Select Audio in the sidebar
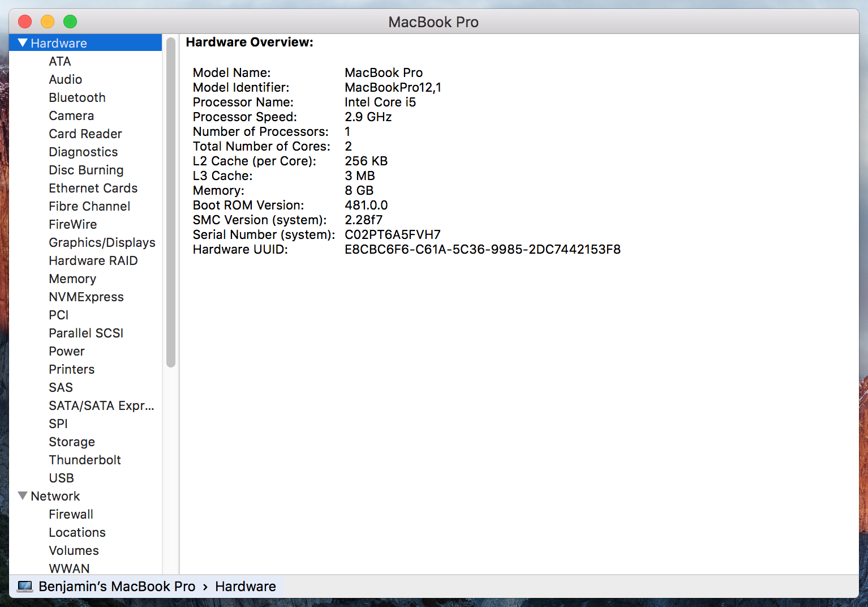The width and height of the screenshot is (868, 607). (66, 79)
